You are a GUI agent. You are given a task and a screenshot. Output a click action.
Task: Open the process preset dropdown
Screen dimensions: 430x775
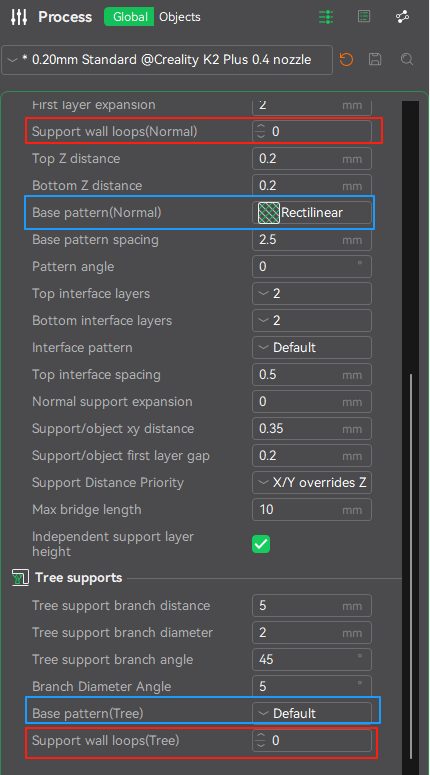pyautogui.click(x=167, y=60)
